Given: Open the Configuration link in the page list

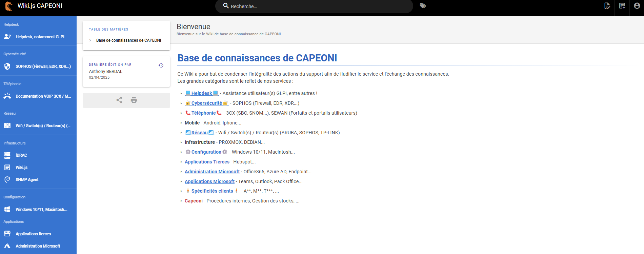Looking at the screenshot, I should pos(206,152).
